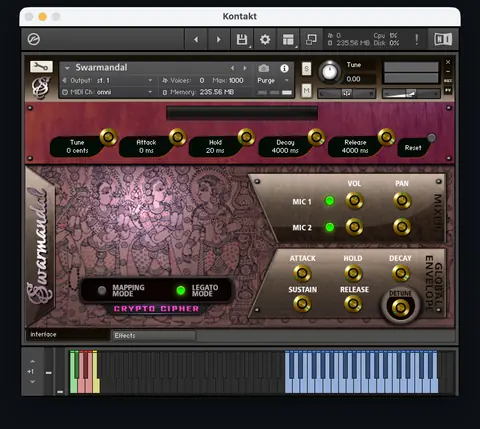This screenshot has height=429, width=480.
Task: Enable Mapping Mode LED
Action: coord(102,290)
